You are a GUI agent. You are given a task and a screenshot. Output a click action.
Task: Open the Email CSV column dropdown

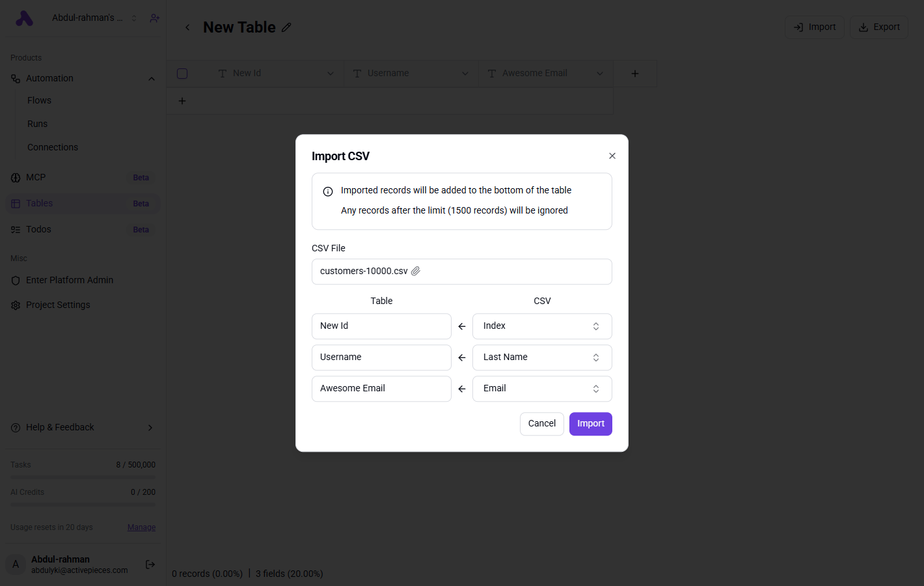(542, 389)
